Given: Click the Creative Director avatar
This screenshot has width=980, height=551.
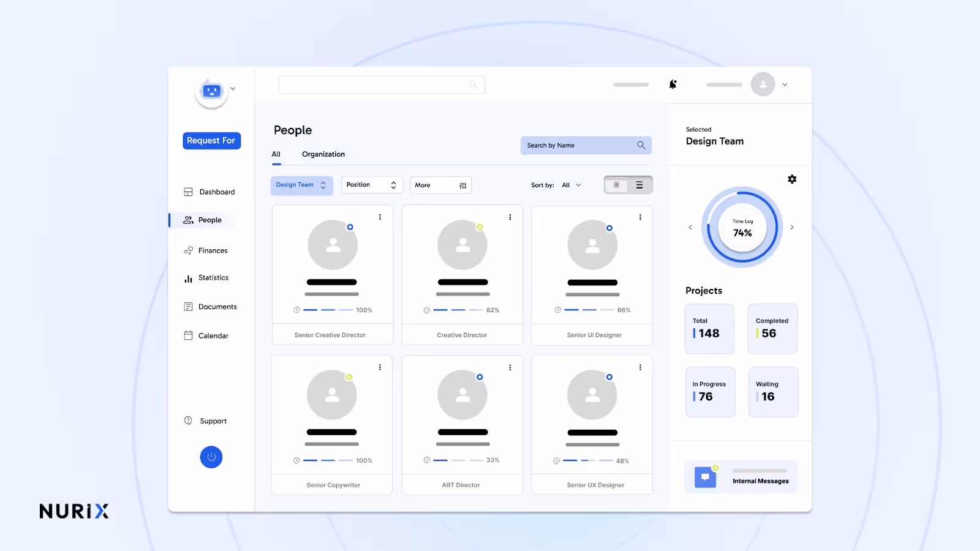Looking at the screenshot, I should point(462,245).
